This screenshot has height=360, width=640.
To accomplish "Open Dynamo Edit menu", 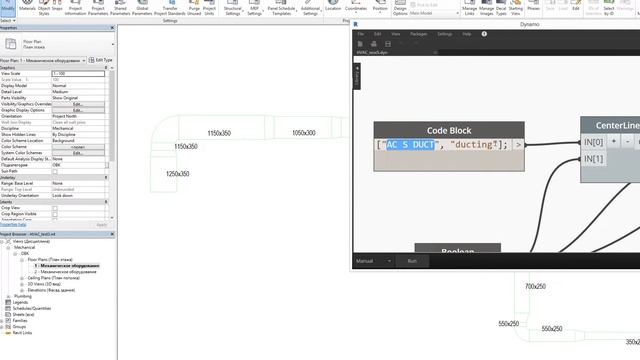I will tap(378, 34).
